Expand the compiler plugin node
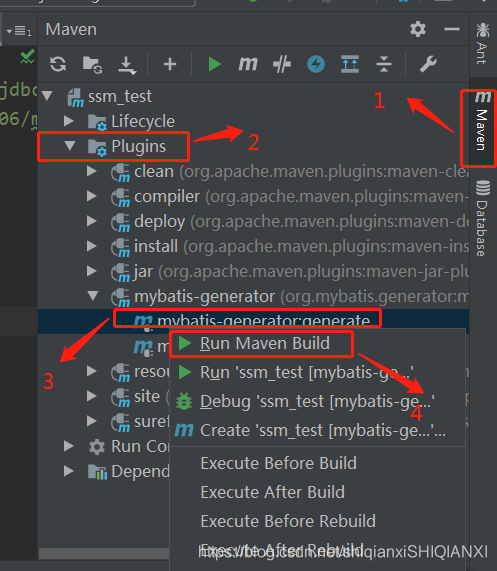 [x=91, y=196]
